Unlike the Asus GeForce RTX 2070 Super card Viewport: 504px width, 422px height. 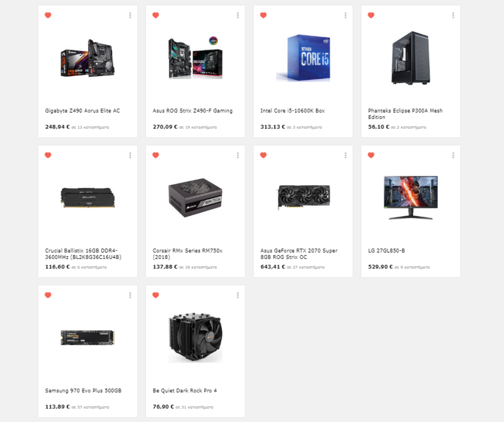point(263,155)
